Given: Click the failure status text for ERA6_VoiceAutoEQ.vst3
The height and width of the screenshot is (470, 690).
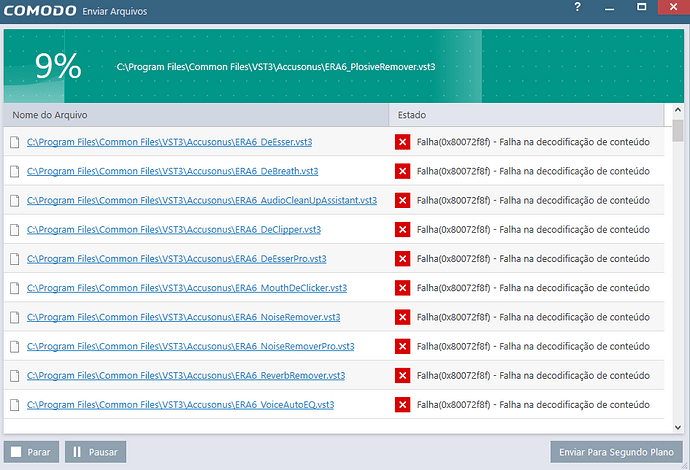Looking at the screenshot, I should pos(533,405).
